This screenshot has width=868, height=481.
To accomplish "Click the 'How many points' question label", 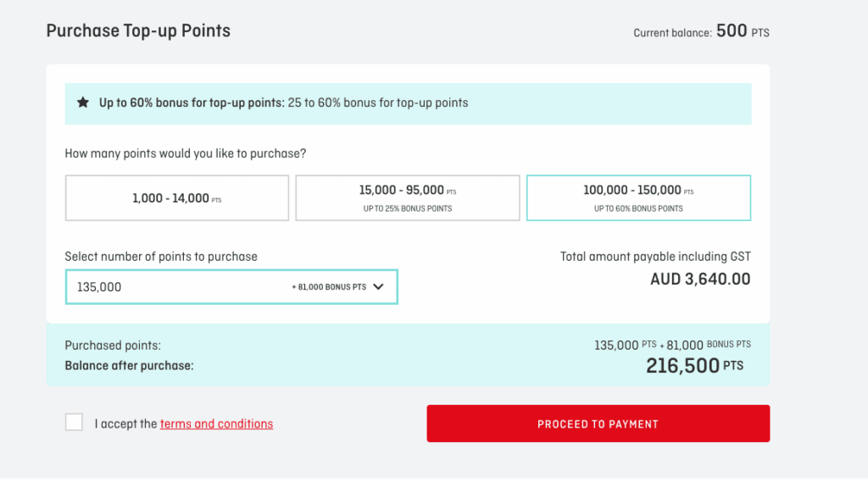I will click(186, 154).
